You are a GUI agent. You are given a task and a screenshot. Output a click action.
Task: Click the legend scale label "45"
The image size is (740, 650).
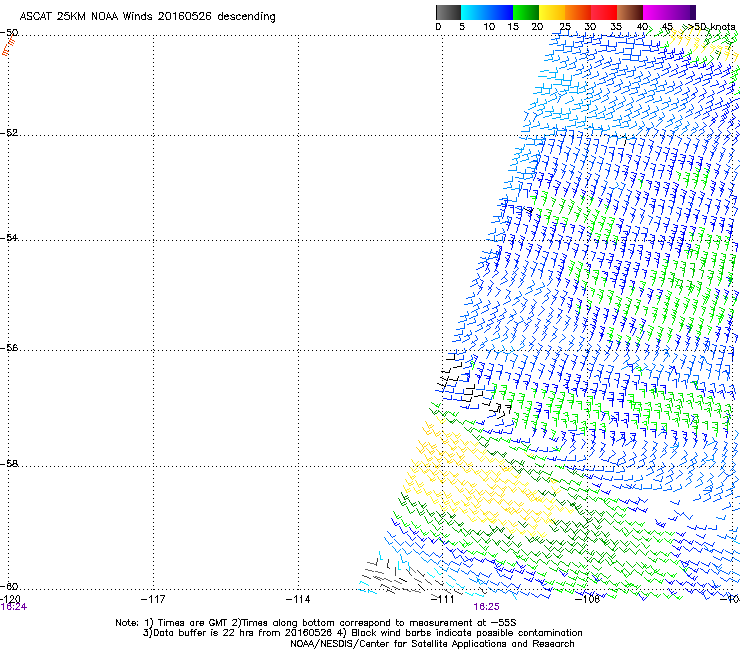tap(667, 27)
